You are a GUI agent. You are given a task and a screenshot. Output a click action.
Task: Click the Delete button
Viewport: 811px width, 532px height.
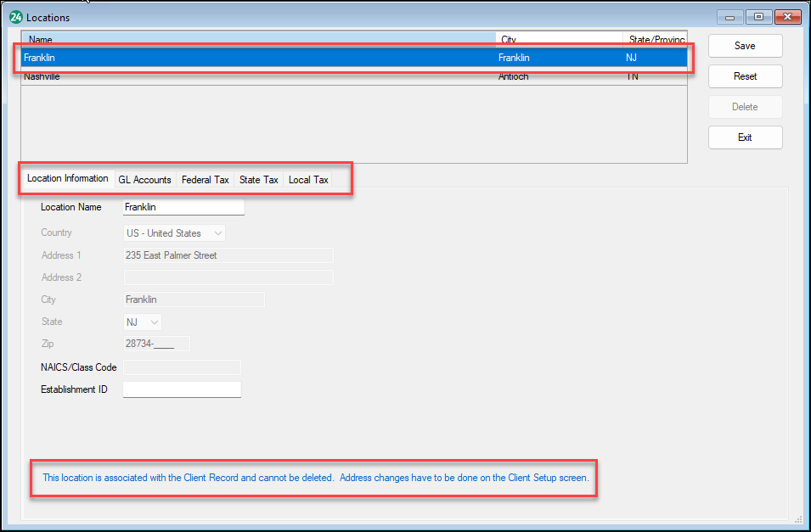pos(745,106)
